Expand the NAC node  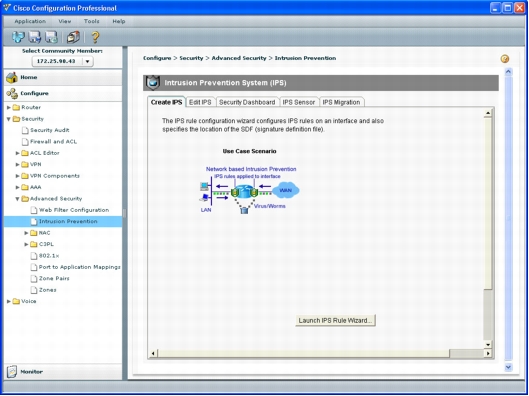[26, 233]
